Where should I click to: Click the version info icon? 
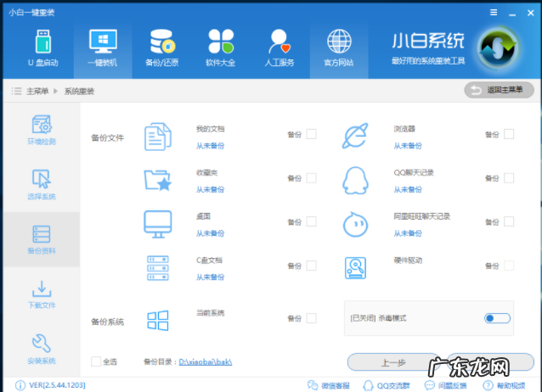[20, 385]
